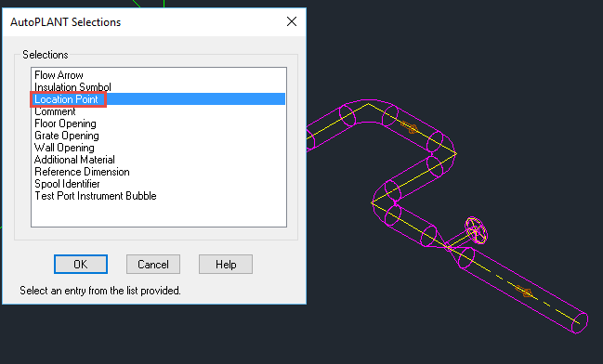Screen dimensions: 603x364
Task: Select Flow Arrow in the Selections list
Action: pyautogui.click(x=59, y=75)
